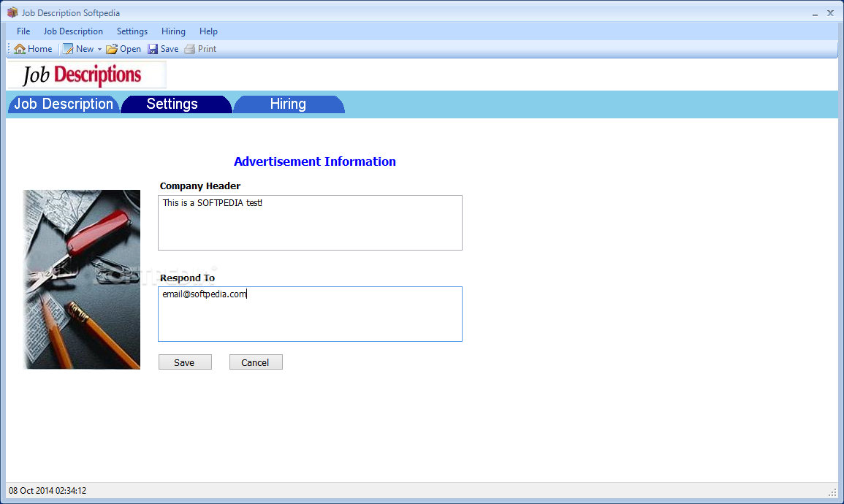The width and height of the screenshot is (844, 504).
Task: Click the New document toolbar icon
Action: (68, 49)
